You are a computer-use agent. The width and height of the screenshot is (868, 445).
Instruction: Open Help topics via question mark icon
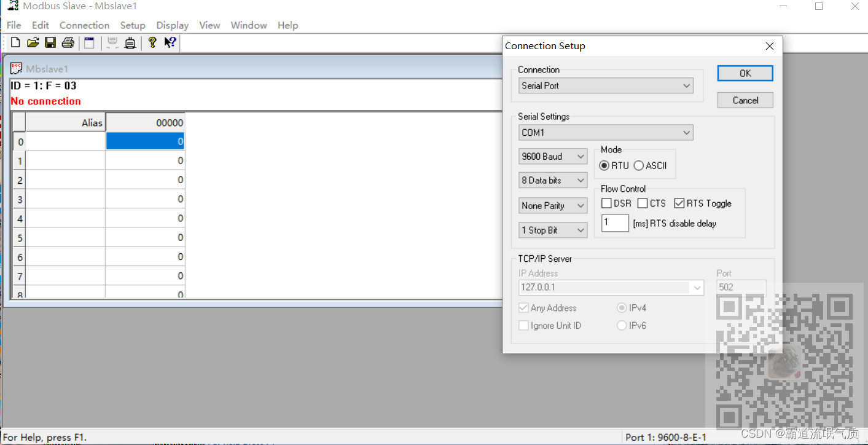click(x=152, y=42)
